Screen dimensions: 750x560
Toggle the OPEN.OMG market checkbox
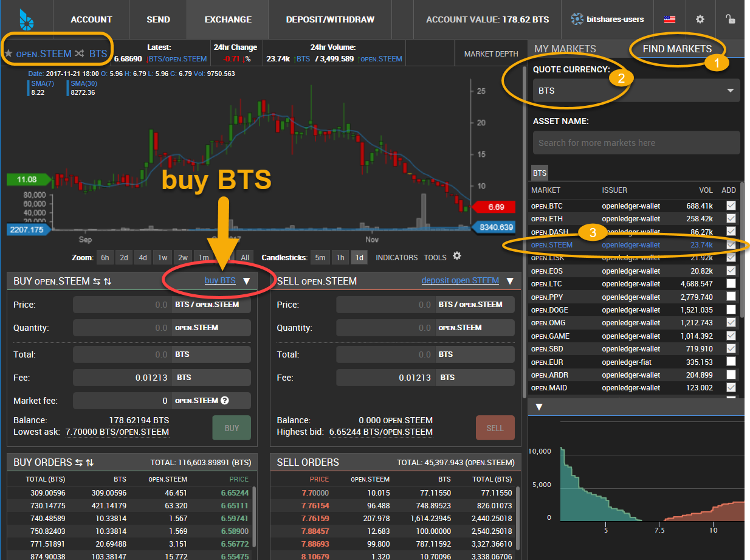[731, 322]
